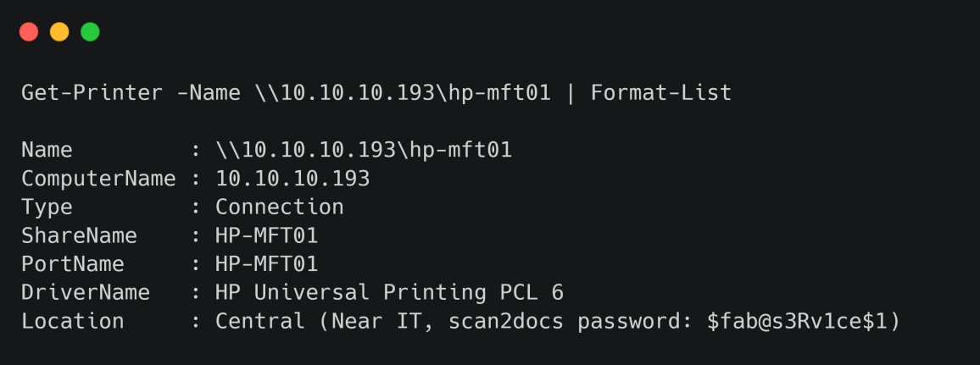
Task: Click the PortName field label
Action: (x=73, y=264)
